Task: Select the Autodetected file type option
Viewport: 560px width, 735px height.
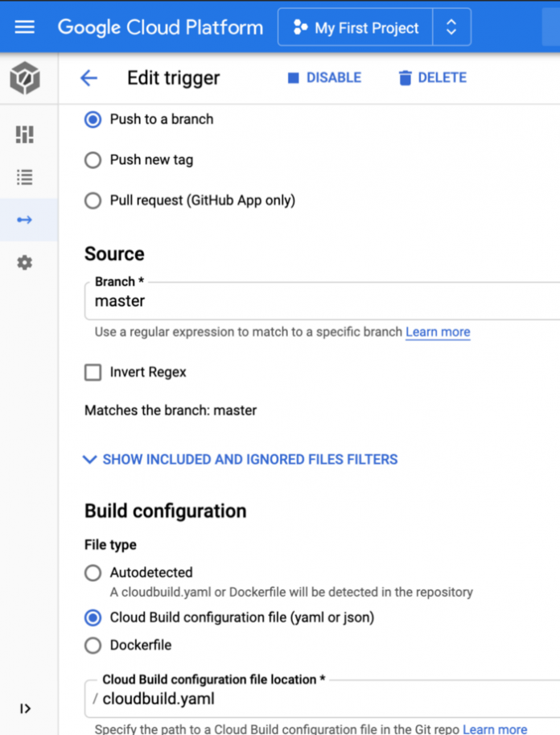Action: (x=93, y=572)
